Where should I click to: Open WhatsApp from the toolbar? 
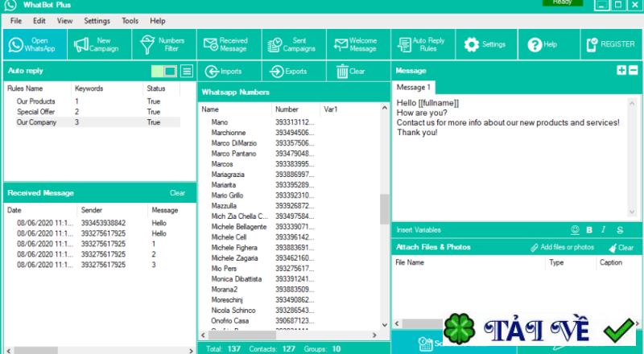(x=35, y=44)
